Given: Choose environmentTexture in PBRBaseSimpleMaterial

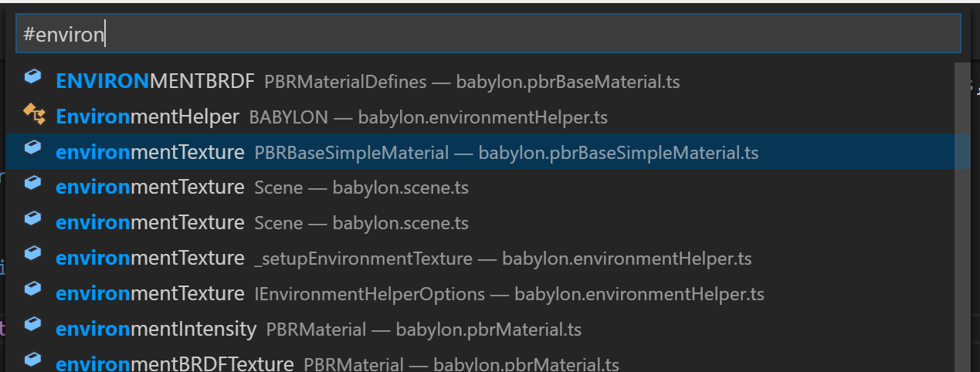Looking at the screenshot, I should coord(488,152).
